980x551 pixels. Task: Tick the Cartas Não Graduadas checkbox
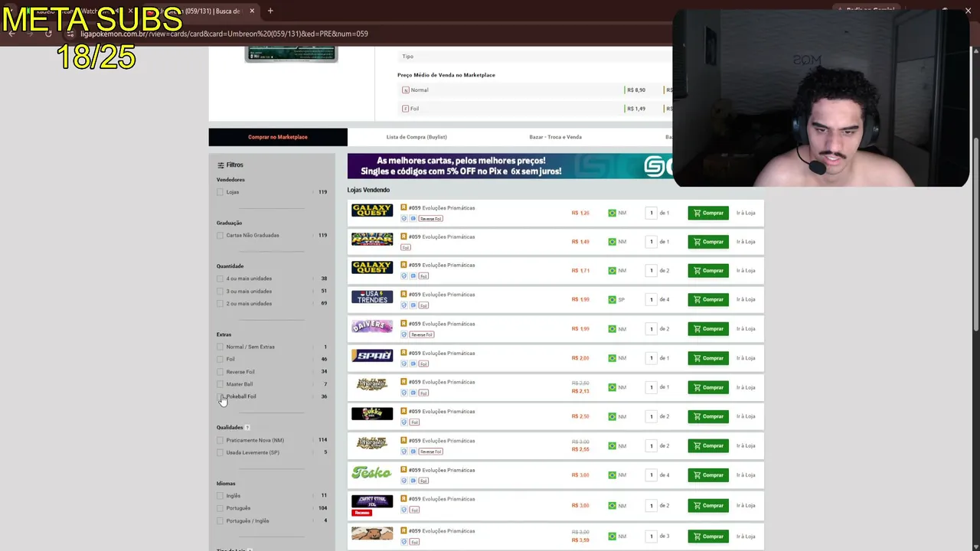pos(220,236)
